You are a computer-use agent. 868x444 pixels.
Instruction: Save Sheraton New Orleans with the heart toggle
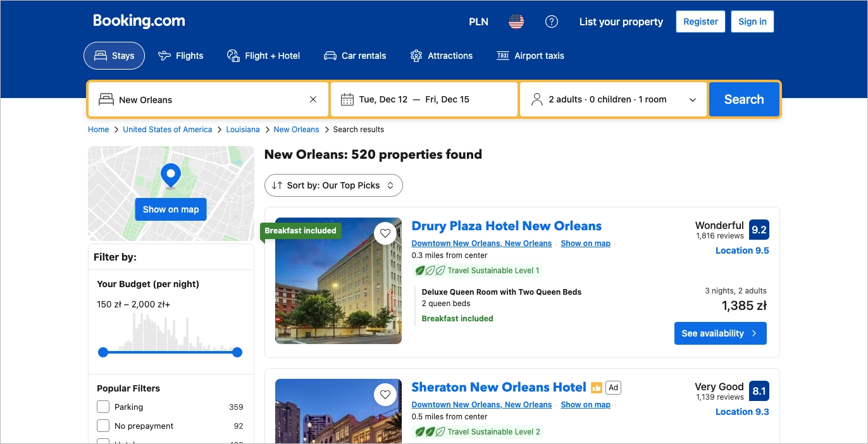click(x=385, y=394)
